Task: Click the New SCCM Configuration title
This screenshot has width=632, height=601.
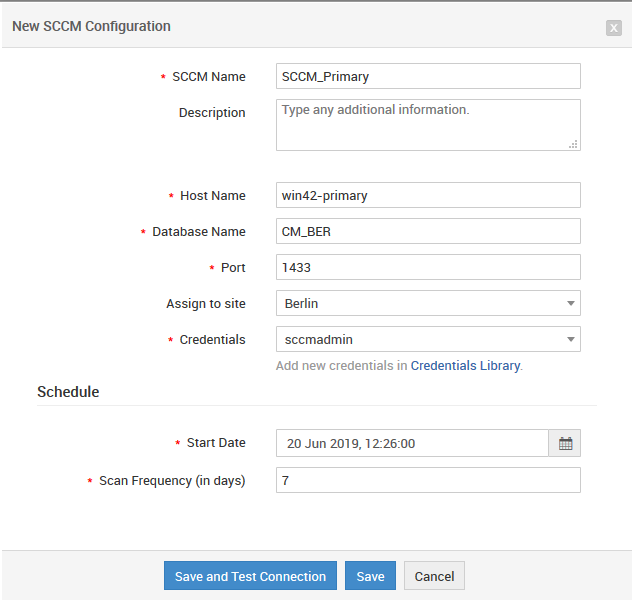Action: 91,26
